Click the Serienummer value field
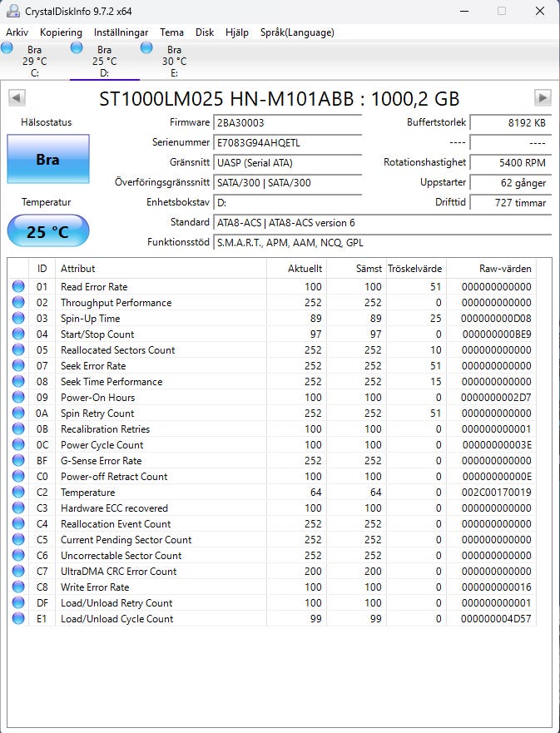Viewport: 560px width, 733px height. click(x=287, y=142)
